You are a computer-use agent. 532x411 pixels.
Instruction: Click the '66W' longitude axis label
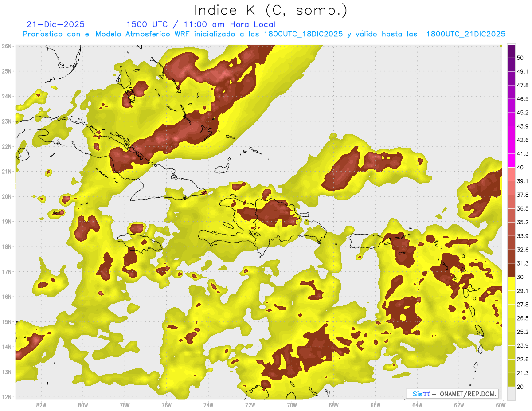pyautogui.click(x=376, y=405)
